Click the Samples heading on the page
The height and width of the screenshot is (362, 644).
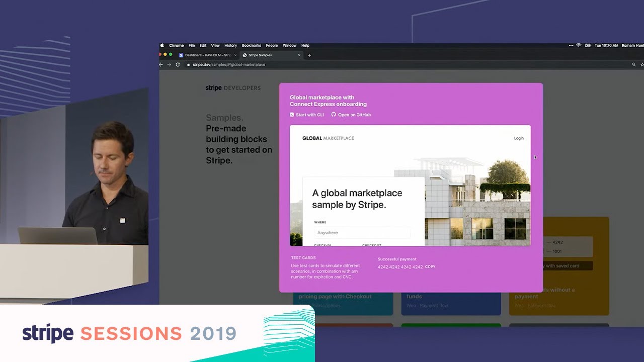[x=224, y=118]
